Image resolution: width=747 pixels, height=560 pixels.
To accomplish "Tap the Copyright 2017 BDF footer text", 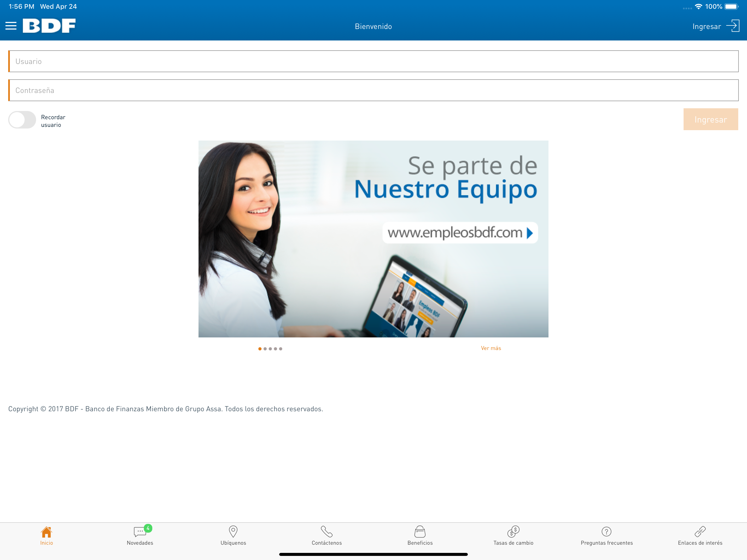I will (165, 409).
